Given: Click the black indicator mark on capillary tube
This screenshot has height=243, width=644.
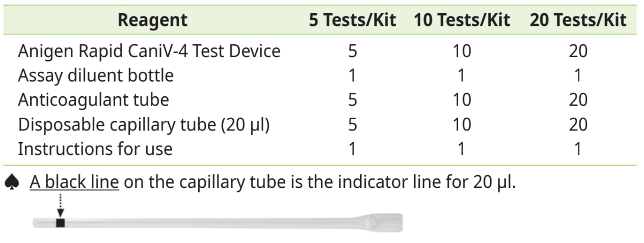Looking at the screenshot, I should point(61,223).
